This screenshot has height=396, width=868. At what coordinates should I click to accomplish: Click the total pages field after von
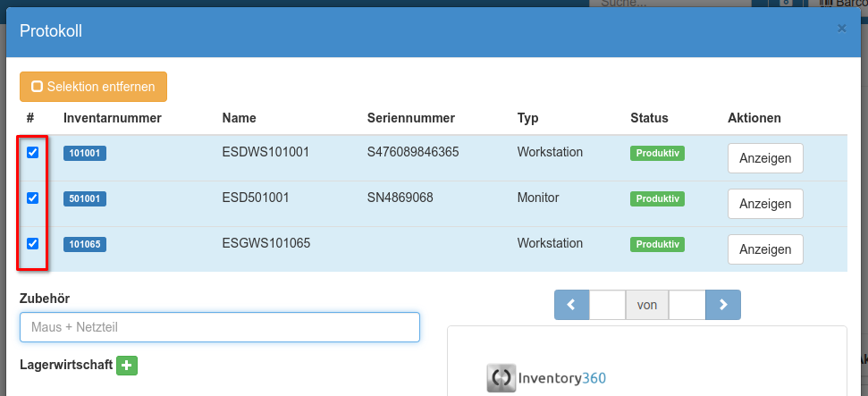(x=687, y=305)
